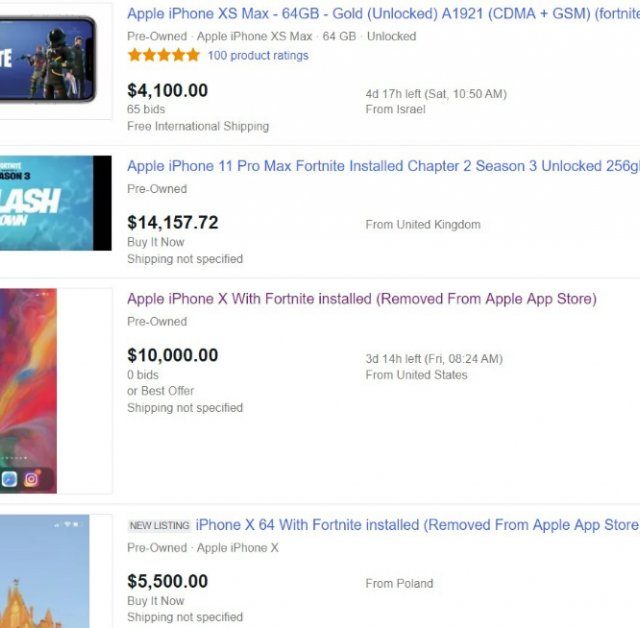Viewport: 640px width, 628px height.
Task: Open the iPhone X 64 With Fortnite listing
Action: [x=416, y=525]
